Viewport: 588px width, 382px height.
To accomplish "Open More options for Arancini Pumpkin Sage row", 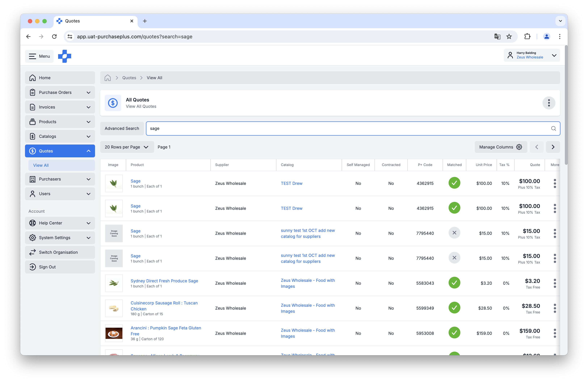I will (555, 333).
